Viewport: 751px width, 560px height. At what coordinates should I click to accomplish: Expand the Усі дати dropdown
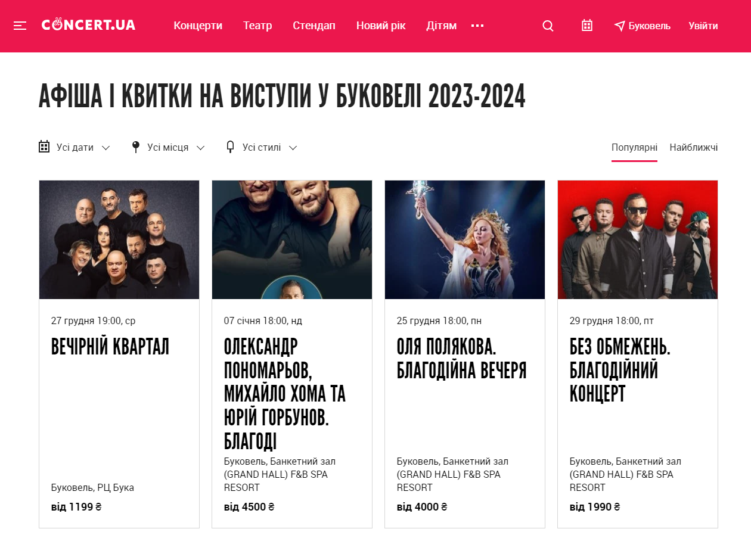(75, 147)
